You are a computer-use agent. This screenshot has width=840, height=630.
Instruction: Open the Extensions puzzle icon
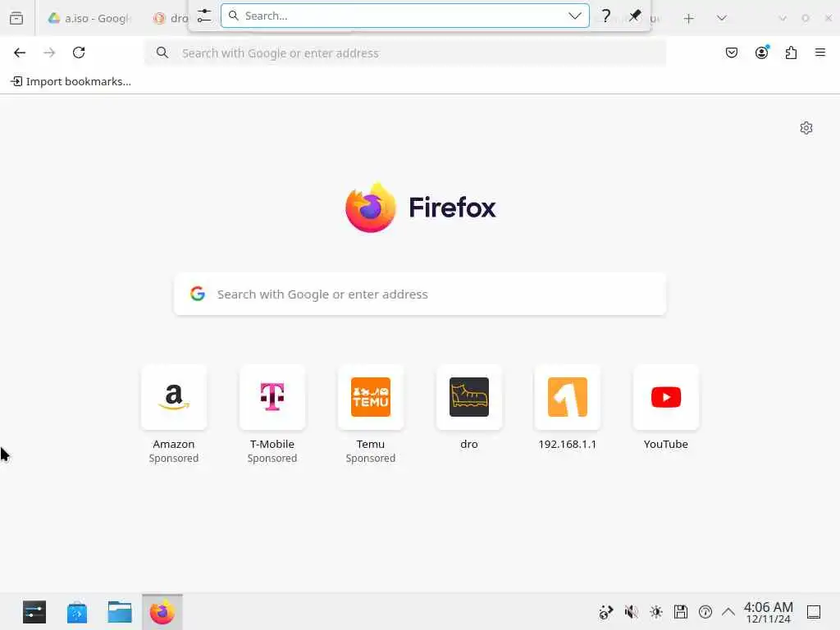(791, 52)
